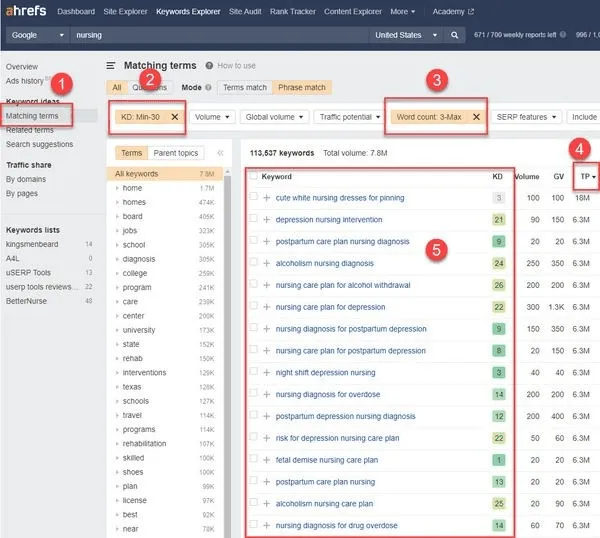Click the Mode info icon
Image resolution: width=600 pixels, height=538 pixels.
(208, 88)
